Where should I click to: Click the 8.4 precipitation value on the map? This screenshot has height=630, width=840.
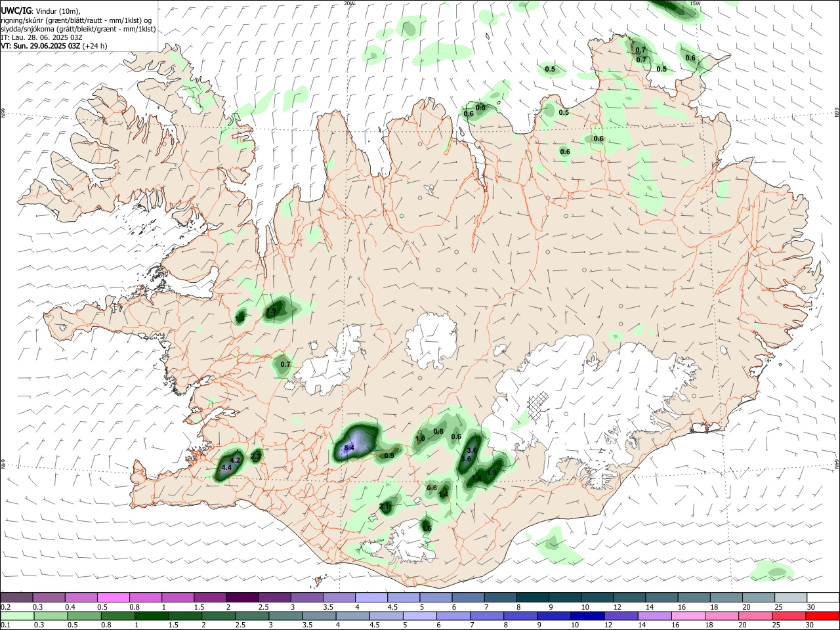349,448
